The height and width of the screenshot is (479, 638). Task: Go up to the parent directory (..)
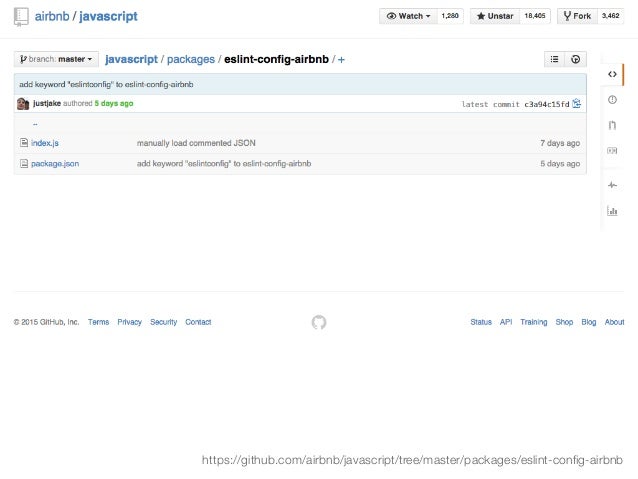(35, 124)
